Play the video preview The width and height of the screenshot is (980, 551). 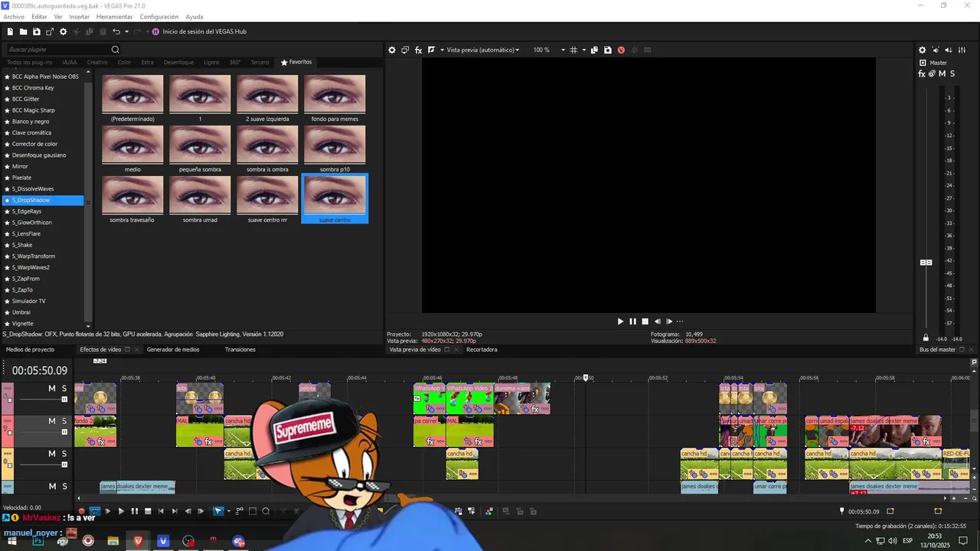[620, 321]
